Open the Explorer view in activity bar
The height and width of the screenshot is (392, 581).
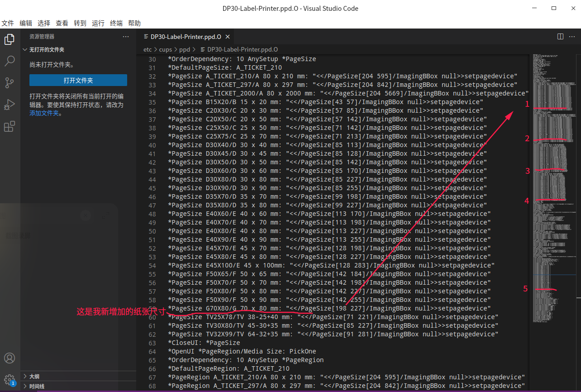coord(10,40)
